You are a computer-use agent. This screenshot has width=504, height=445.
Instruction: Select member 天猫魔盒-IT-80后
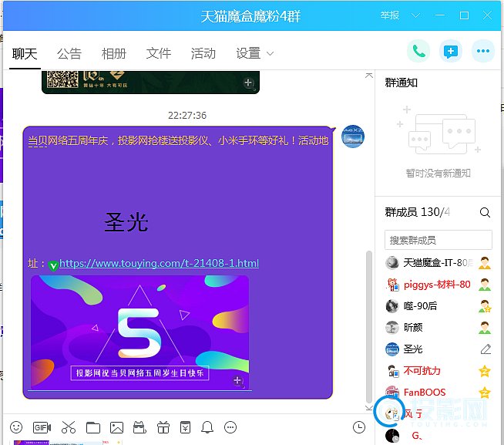(438, 263)
